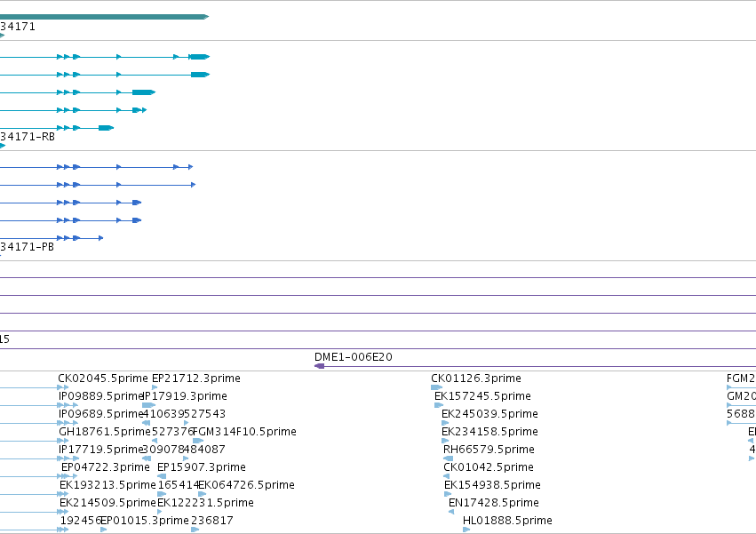The image size is (756, 534).
Task: Click the EK157245.5prime label
Action: pyautogui.click(x=482, y=396)
